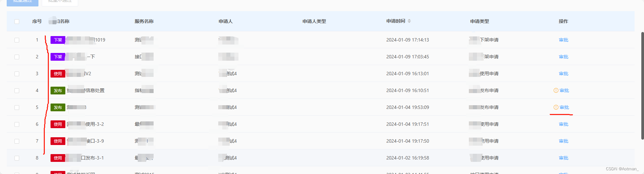Open 审批 for row 3 (16:13:01)
Image resolution: width=644 pixels, height=174 pixels.
coord(563,74)
